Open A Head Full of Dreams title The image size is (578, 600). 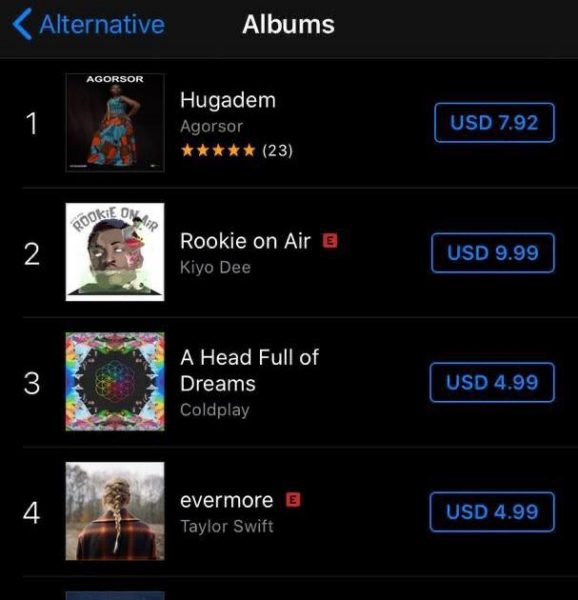tap(249, 370)
